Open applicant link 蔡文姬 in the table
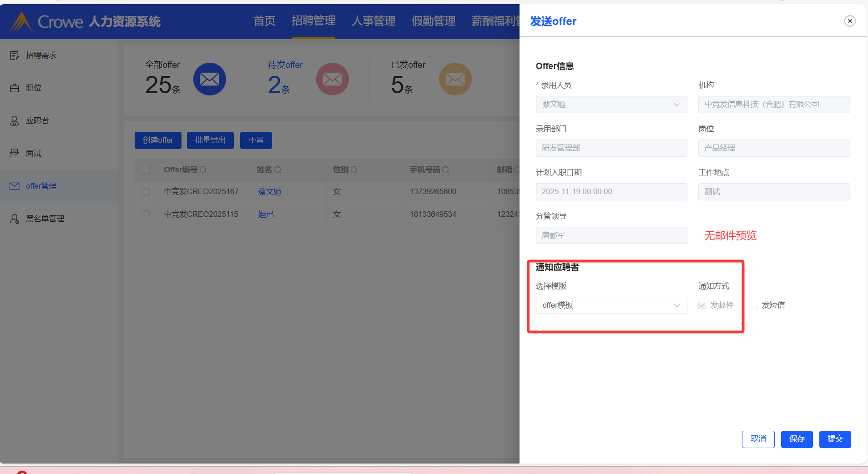Screen dimensions: 868x474 pyautogui.click(x=270, y=192)
